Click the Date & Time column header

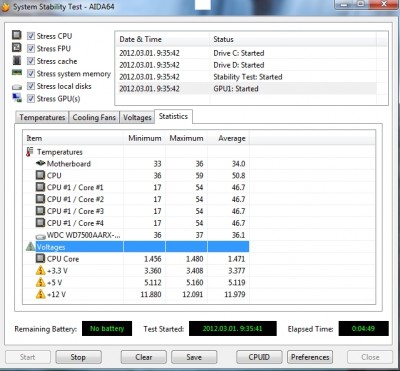pos(162,39)
